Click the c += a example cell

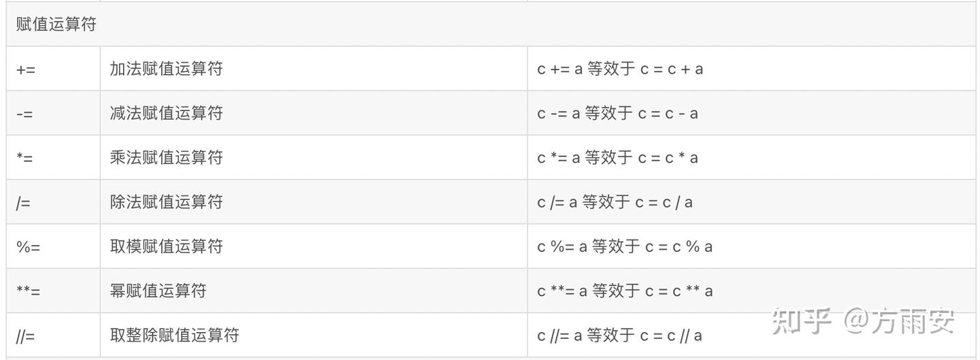coord(620,69)
